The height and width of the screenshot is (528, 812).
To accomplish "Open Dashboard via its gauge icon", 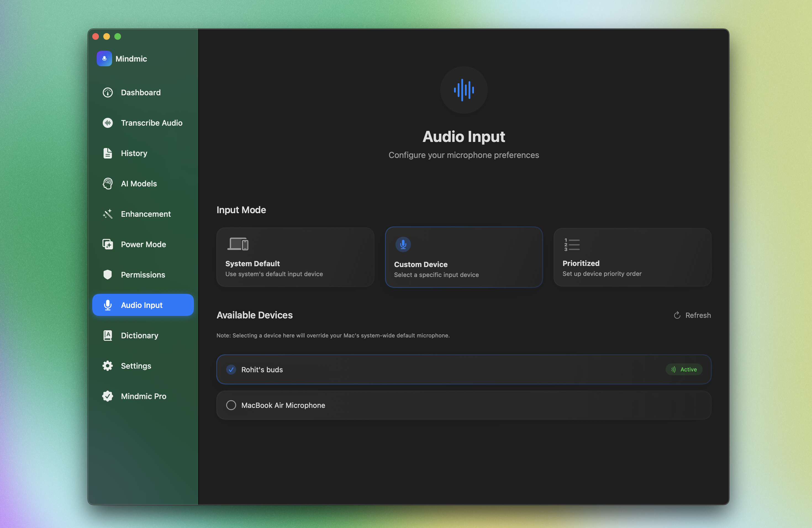I will point(107,93).
